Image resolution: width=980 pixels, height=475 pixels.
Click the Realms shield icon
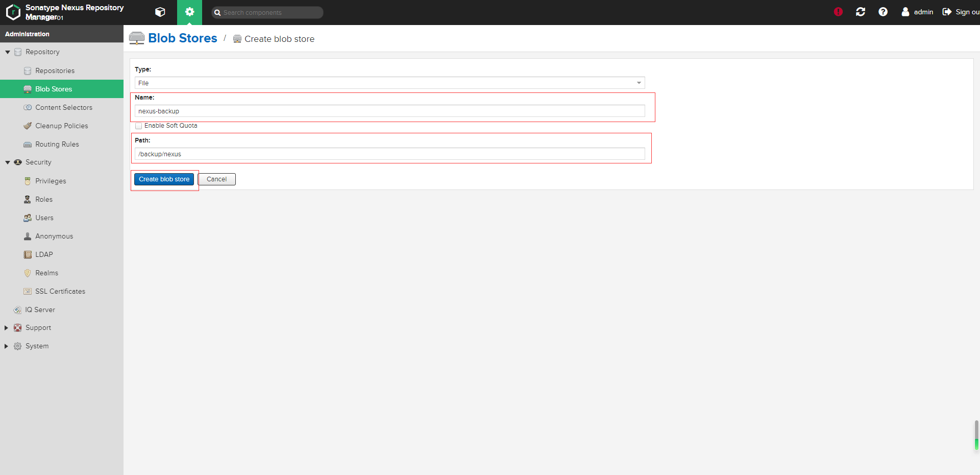pyautogui.click(x=28, y=273)
